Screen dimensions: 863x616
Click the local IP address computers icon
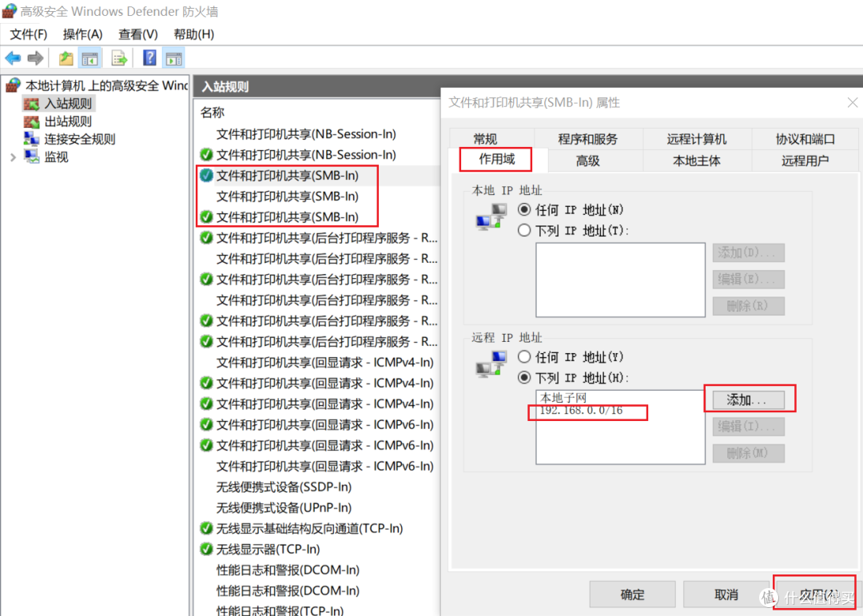click(491, 217)
